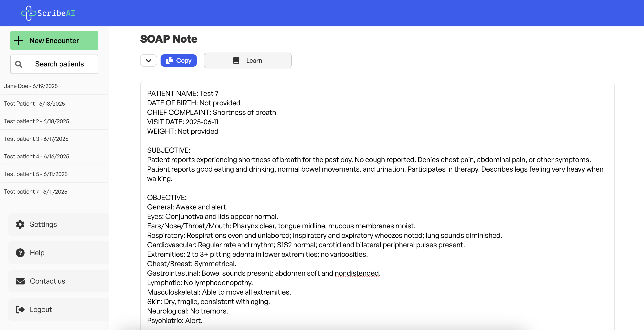Viewport: 644px width, 330px height.
Task: Open Test patient 7 - 6/11/2025 record
Action: pos(36,192)
